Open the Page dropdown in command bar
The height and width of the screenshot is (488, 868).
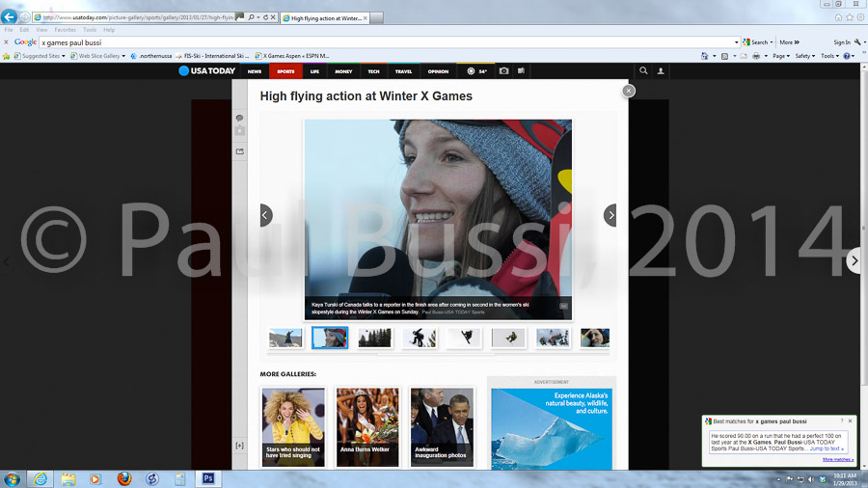[x=781, y=56]
